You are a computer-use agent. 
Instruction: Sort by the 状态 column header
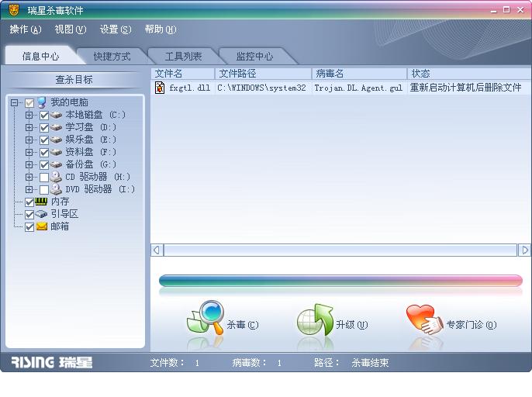pyautogui.click(x=469, y=74)
